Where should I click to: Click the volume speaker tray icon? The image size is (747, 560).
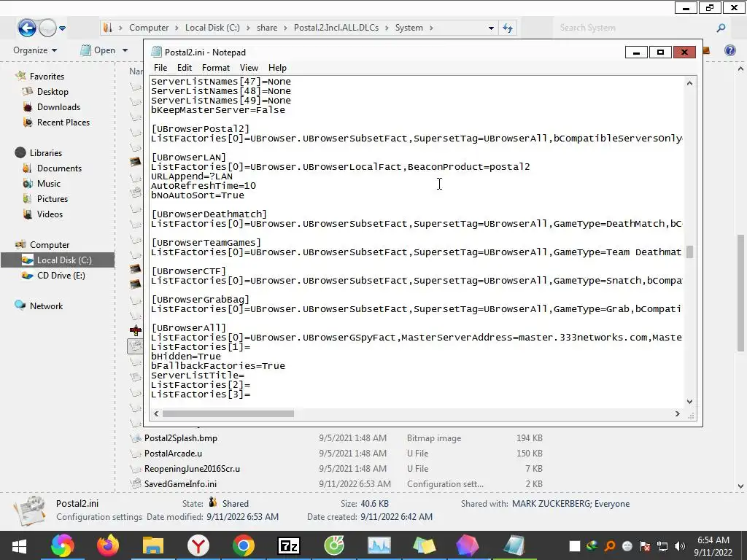click(x=680, y=546)
